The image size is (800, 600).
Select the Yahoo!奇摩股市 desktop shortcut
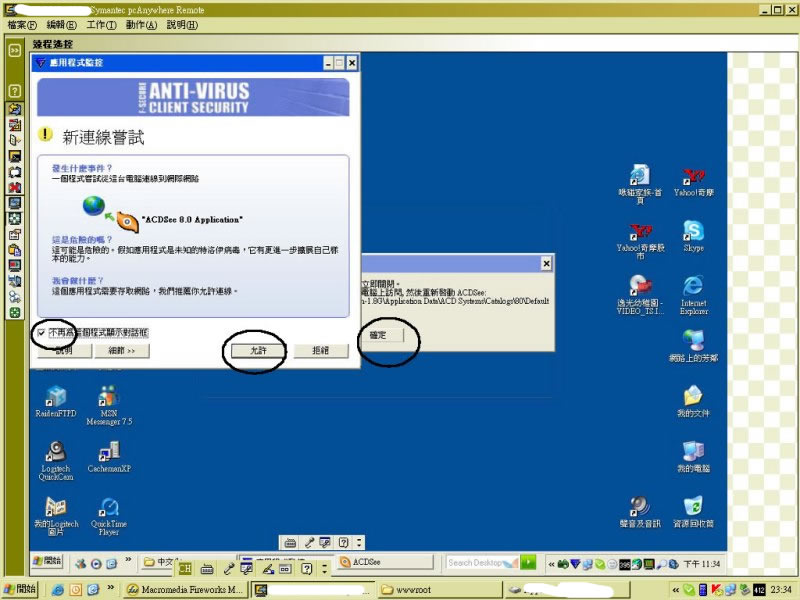[640, 241]
